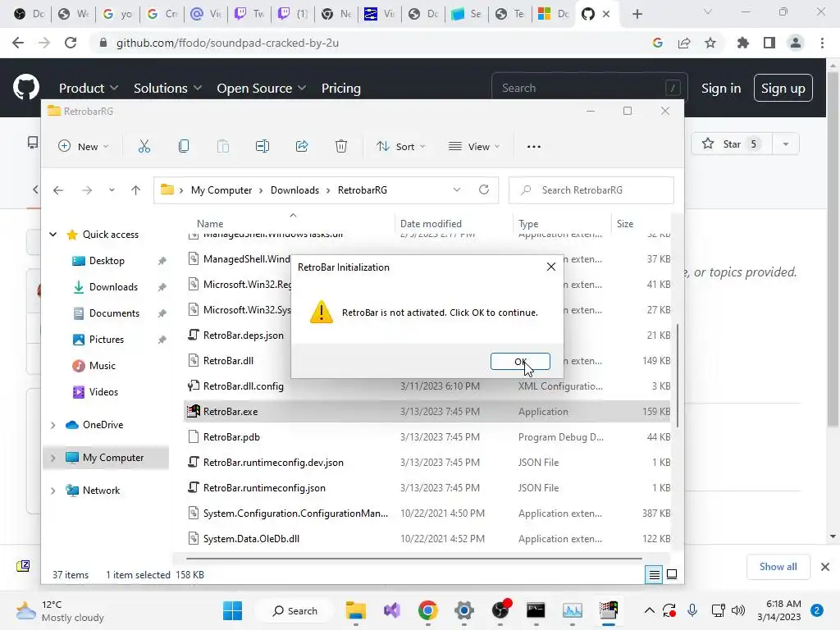Click Explorer vertical scrollbar thumb
Screen dimensions: 840x630
[x=678, y=375]
